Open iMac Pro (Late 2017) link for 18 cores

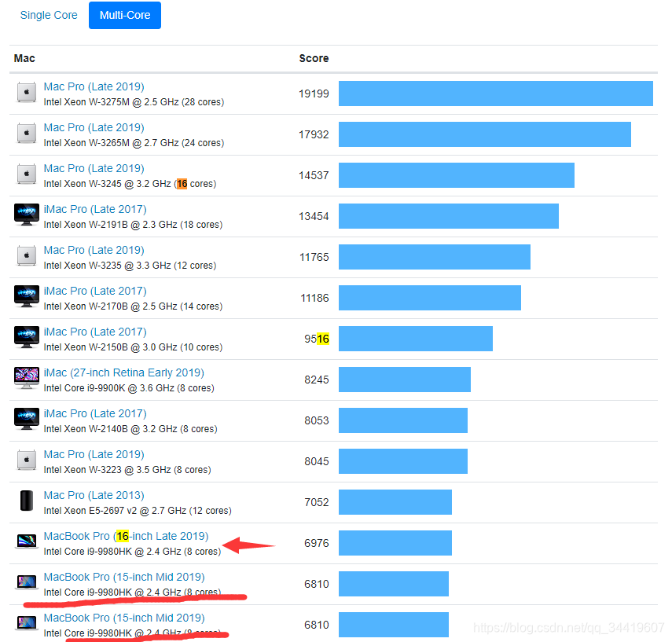click(95, 209)
